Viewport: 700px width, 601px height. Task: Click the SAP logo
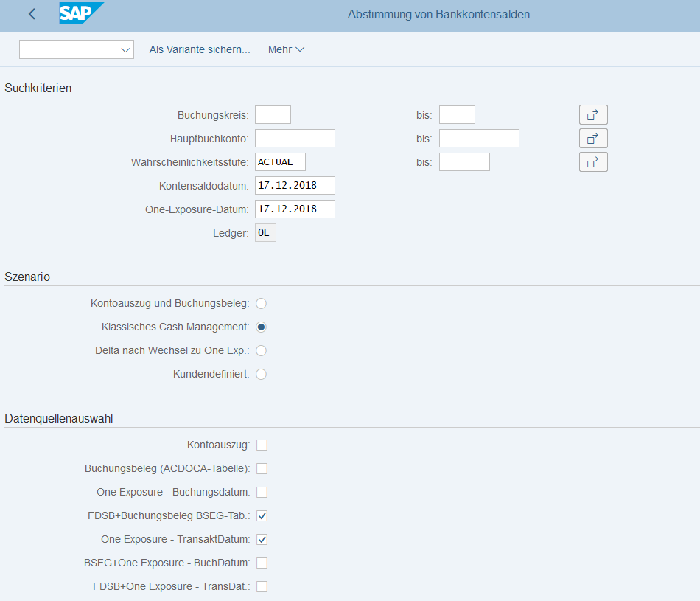81,13
